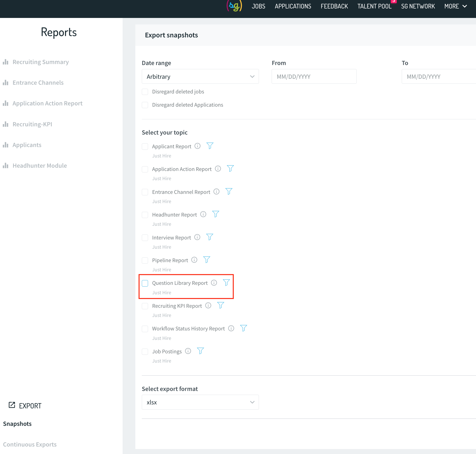The height and width of the screenshot is (454, 476).
Task: Open the filter for Headhunter Report
Action: [216, 214]
